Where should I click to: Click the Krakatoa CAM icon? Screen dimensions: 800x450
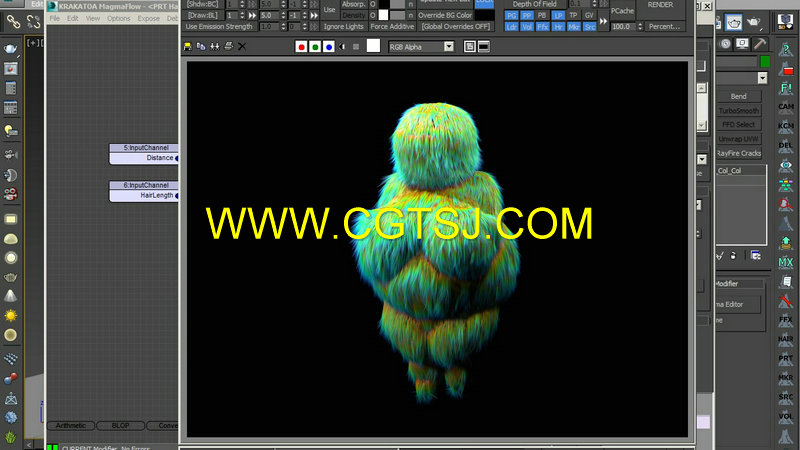pos(786,108)
